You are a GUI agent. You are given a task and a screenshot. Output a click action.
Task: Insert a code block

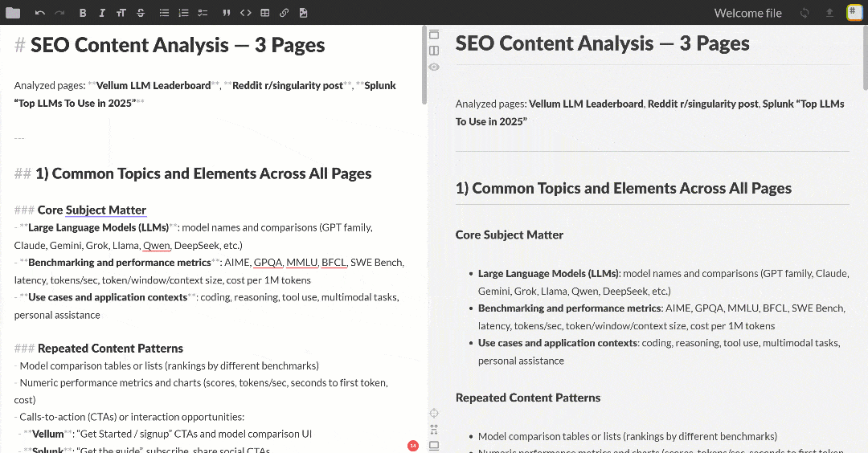point(246,13)
